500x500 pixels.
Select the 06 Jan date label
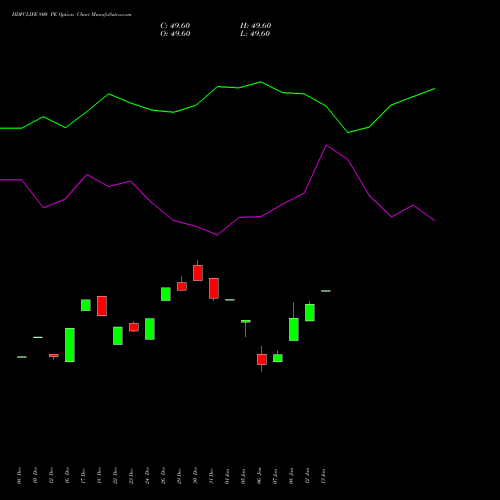coord(259,476)
